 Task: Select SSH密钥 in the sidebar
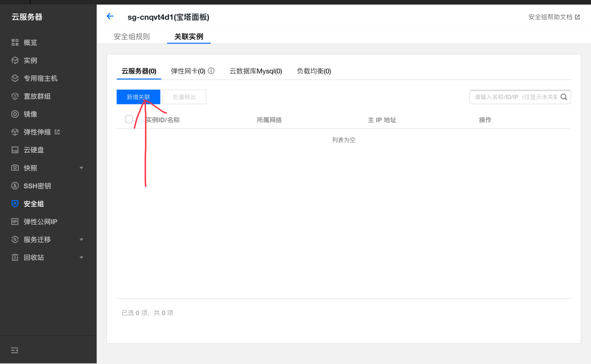point(37,186)
